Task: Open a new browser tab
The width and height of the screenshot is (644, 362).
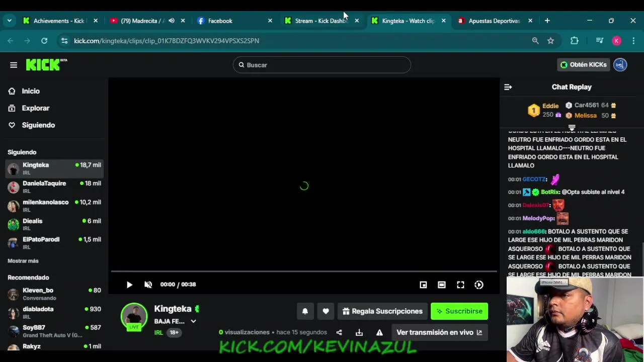Action: pos(547,21)
